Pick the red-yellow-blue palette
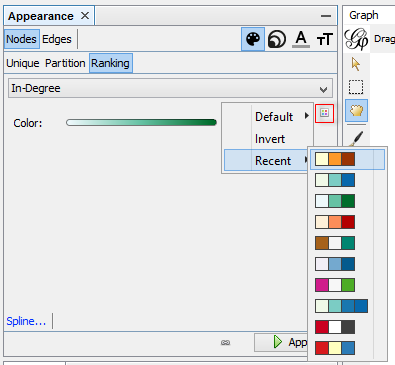 tap(335, 348)
